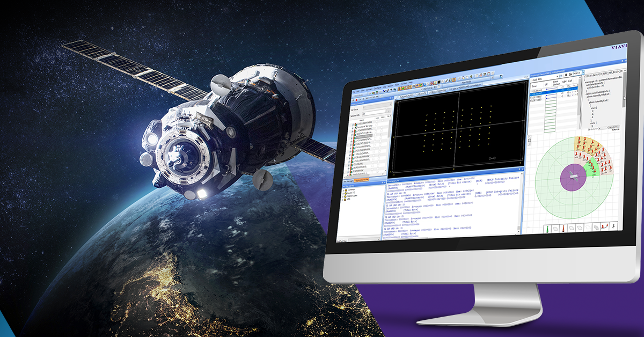Select the MTS tree item
The height and width of the screenshot is (337, 644).
click(x=348, y=199)
